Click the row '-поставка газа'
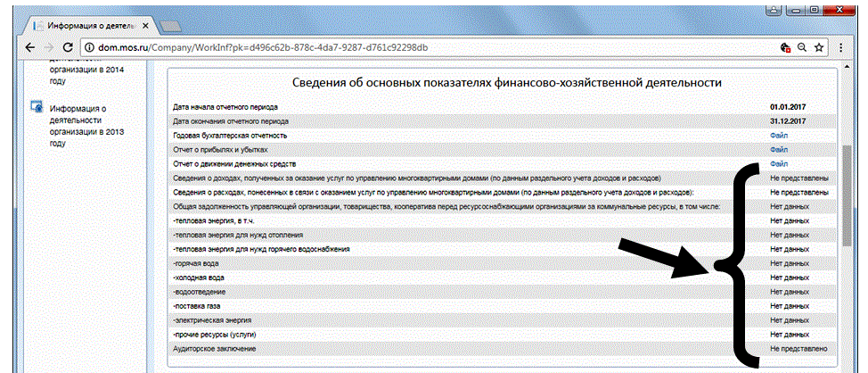 pyautogui.click(x=503, y=306)
